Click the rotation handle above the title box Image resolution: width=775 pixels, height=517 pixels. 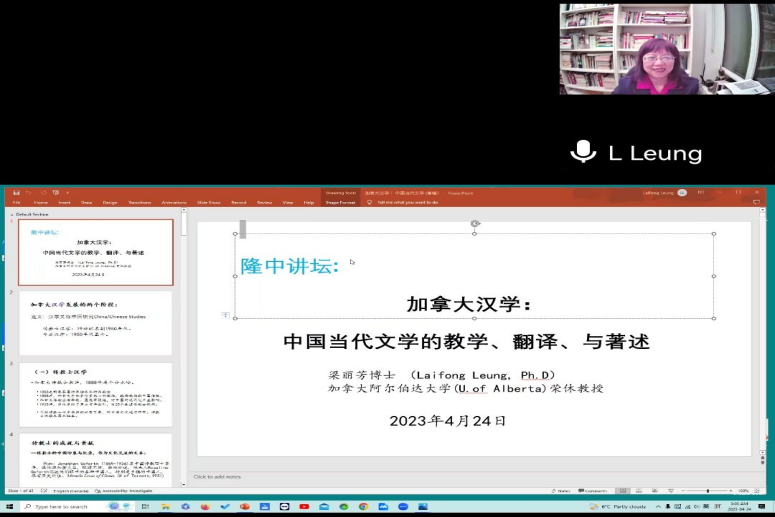click(x=475, y=224)
